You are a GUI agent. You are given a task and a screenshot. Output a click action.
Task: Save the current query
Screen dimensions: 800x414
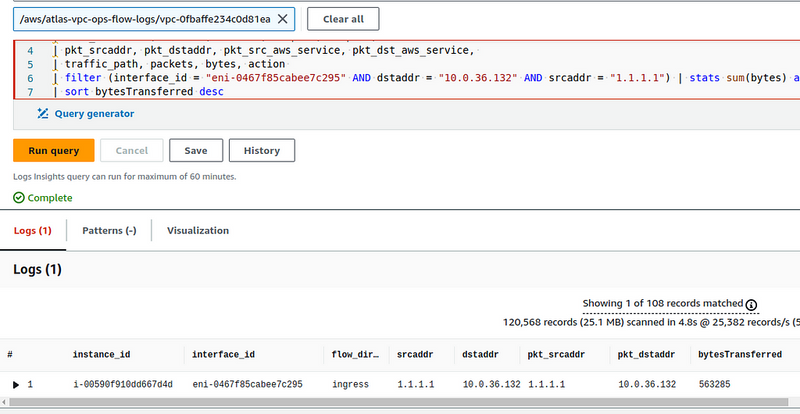coord(195,150)
